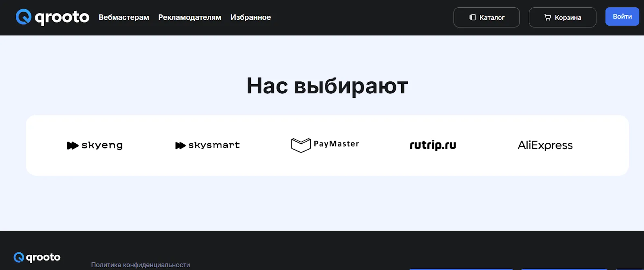Open the Корзина cart button
644x270 pixels.
click(562, 17)
